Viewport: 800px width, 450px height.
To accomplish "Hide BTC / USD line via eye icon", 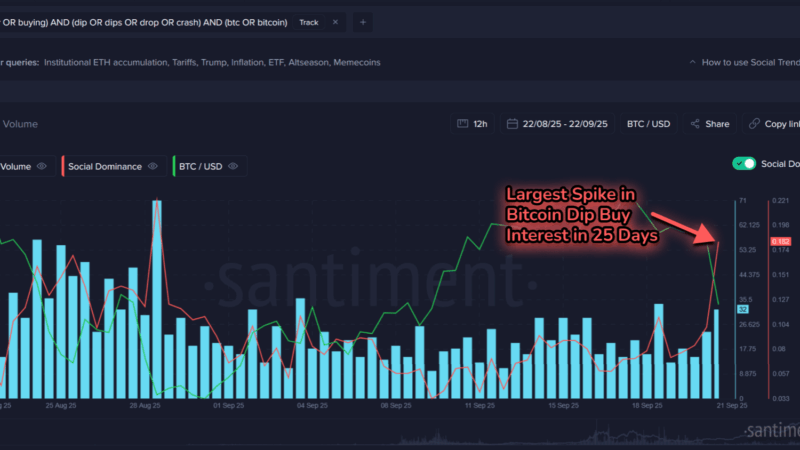I will [x=232, y=166].
